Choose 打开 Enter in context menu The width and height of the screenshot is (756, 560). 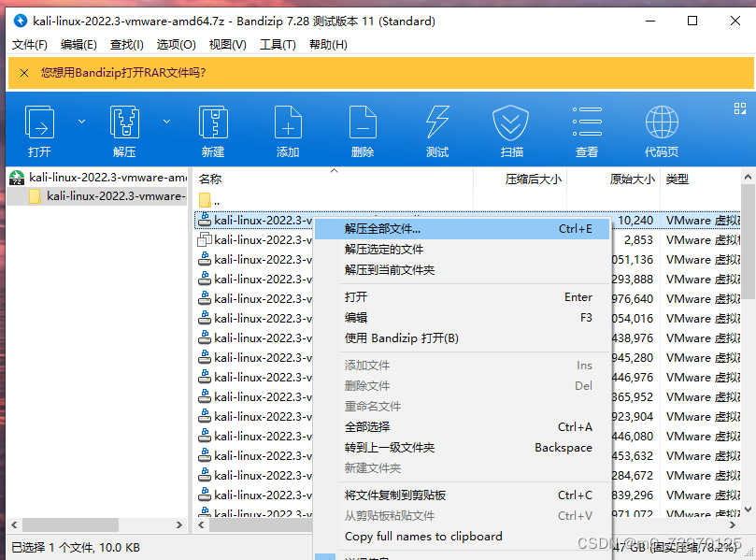click(x=462, y=297)
